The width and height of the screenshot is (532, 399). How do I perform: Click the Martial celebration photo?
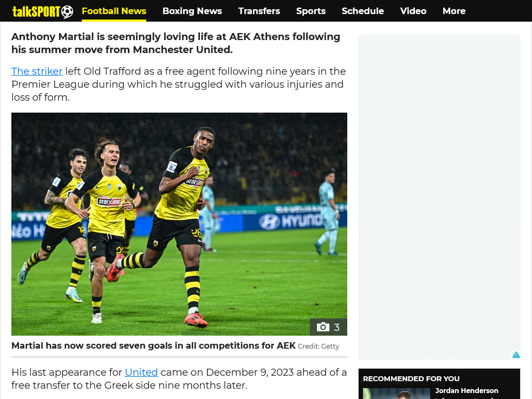[x=179, y=224]
